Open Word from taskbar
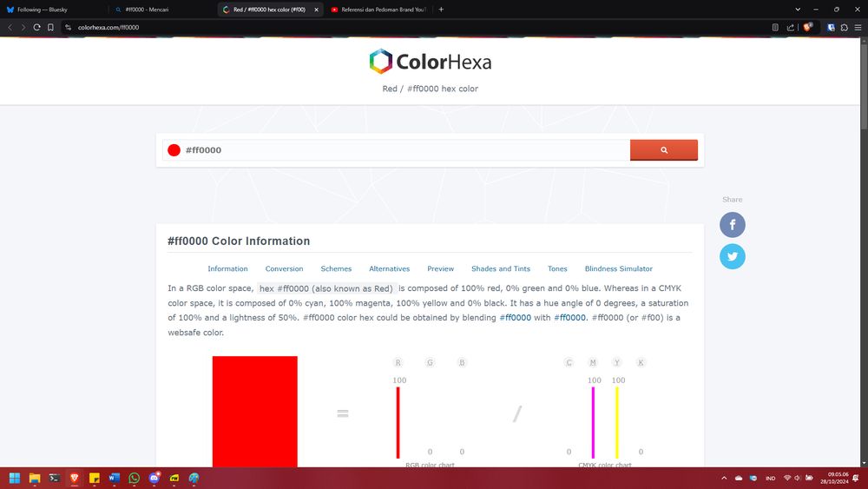Image resolution: width=868 pixels, height=489 pixels. 115,478
